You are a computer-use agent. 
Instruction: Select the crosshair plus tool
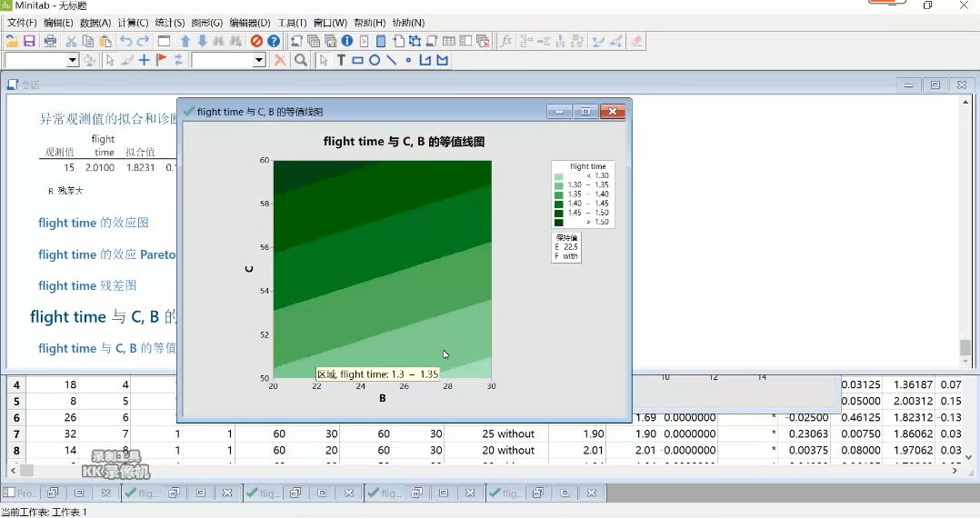[144, 60]
